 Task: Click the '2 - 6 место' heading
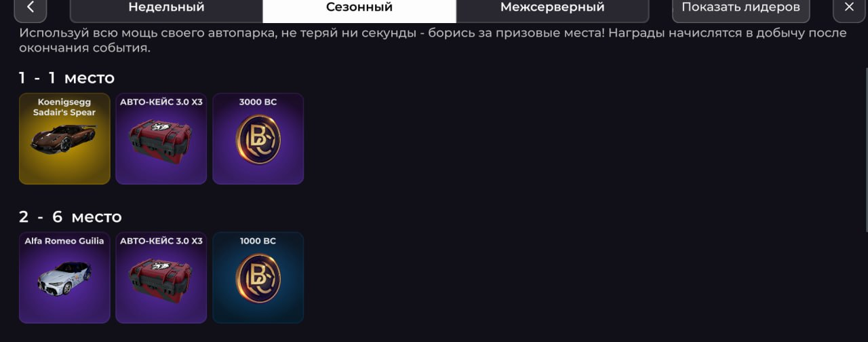(71, 217)
